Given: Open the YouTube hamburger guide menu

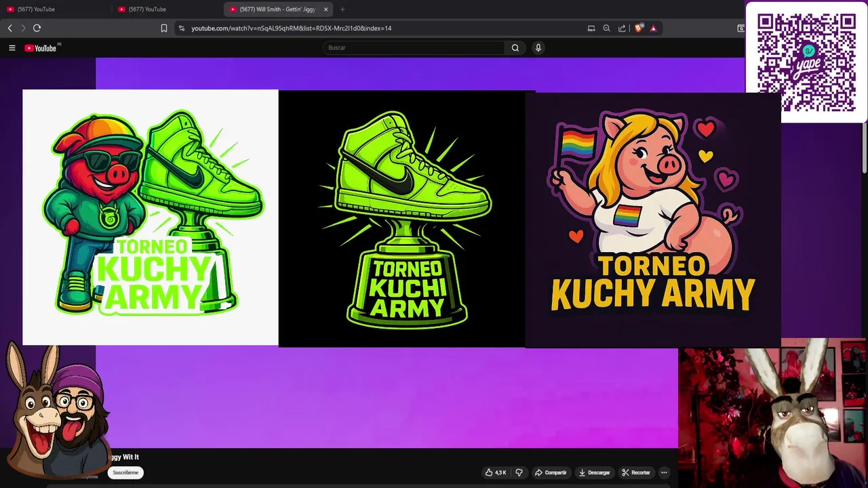Looking at the screenshot, I should point(12,47).
